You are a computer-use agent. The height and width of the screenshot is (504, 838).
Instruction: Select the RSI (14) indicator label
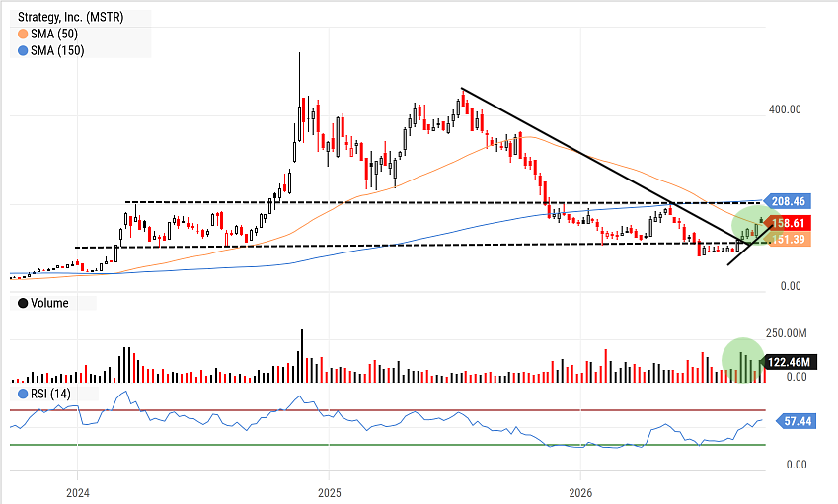pos(50,394)
